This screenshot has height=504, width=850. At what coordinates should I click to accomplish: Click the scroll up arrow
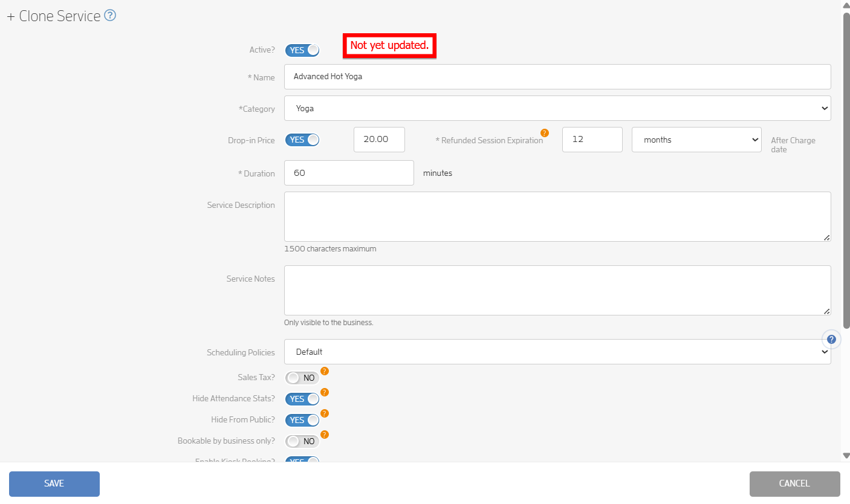(846, 5)
